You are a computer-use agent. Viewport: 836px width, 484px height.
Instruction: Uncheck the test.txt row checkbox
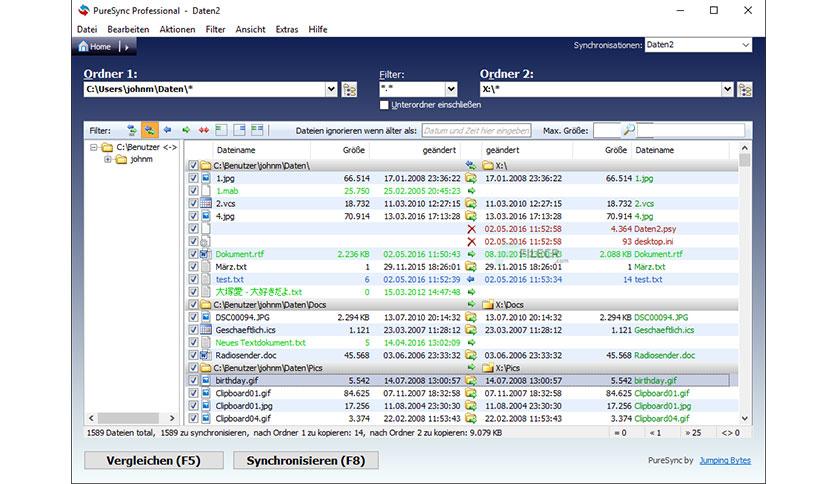click(x=193, y=279)
